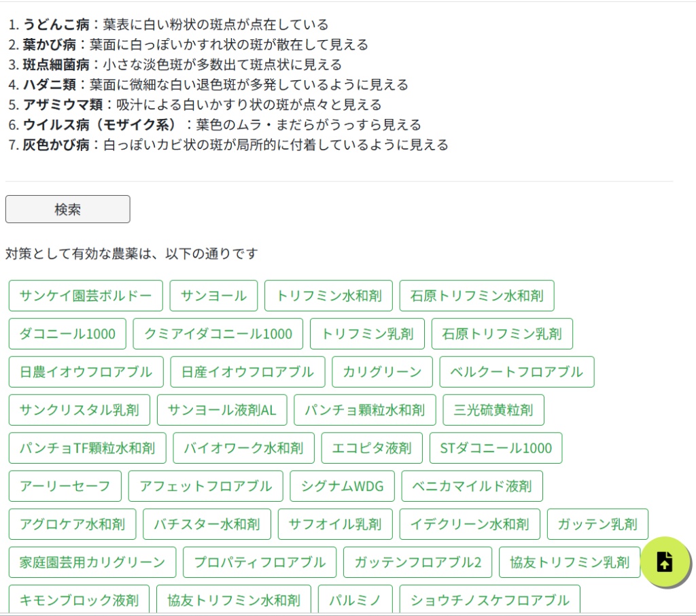Select エコピタ液剤 tag

(x=372, y=448)
